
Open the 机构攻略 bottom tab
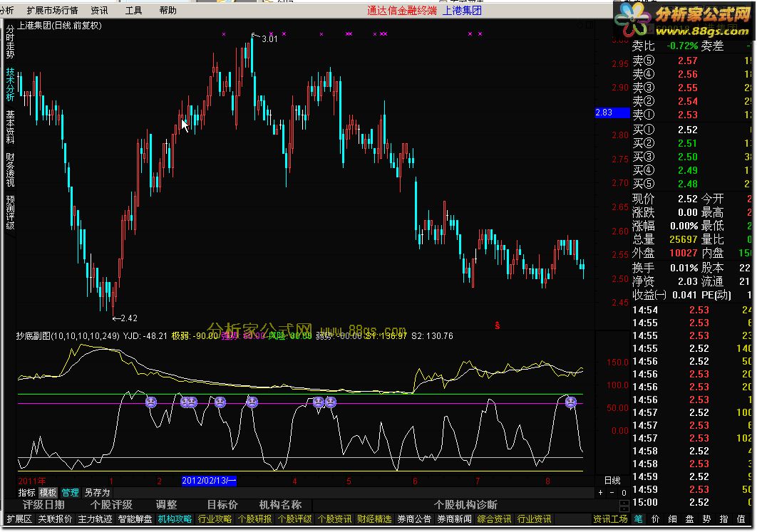coord(175,519)
